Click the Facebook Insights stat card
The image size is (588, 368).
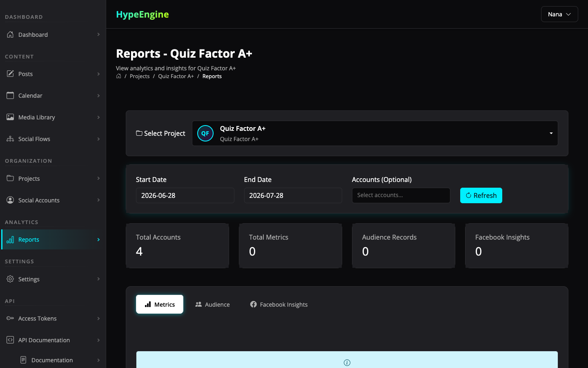pyautogui.click(x=517, y=246)
